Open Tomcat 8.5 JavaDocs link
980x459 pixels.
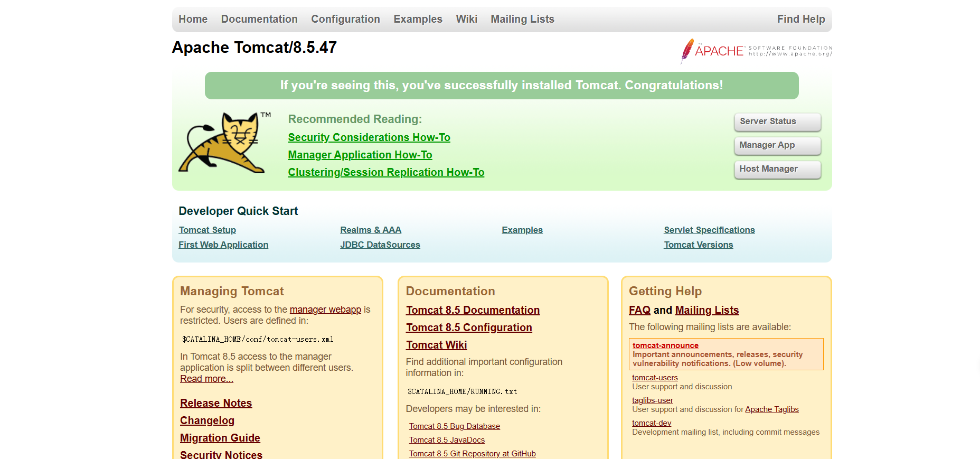(447, 440)
